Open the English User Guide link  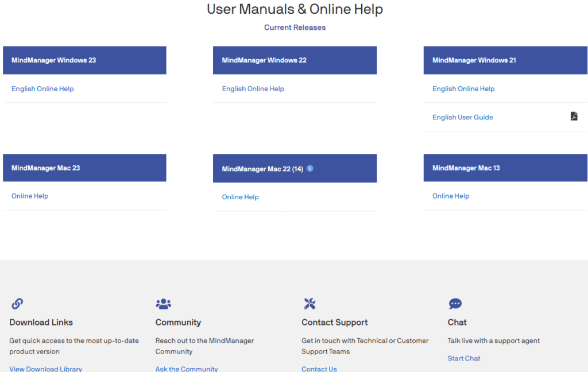point(463,117)
